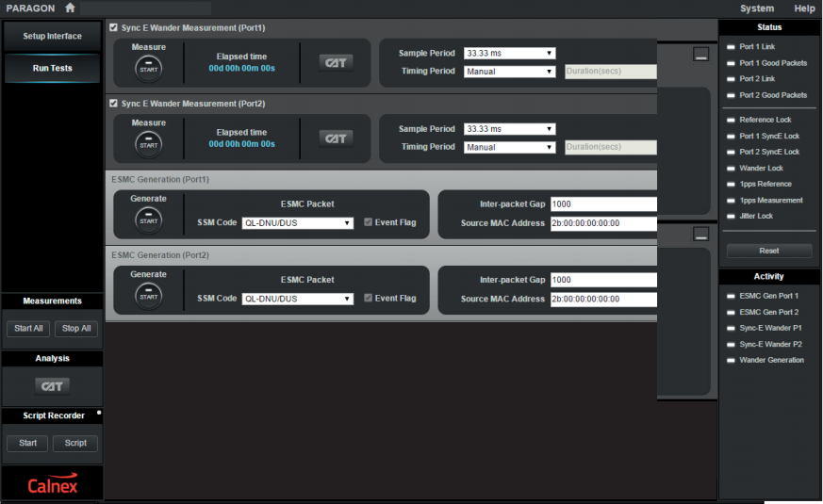Screen dimensions: 823x504
Task: Start the Port2 Sync E Wander measurement
Action: 149,143
